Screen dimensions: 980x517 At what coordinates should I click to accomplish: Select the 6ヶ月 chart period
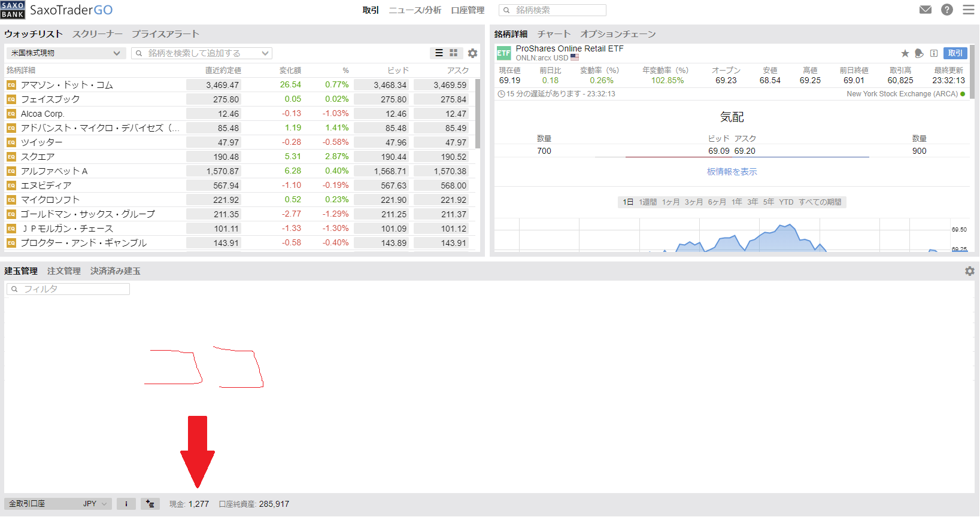tap(717, 202)
